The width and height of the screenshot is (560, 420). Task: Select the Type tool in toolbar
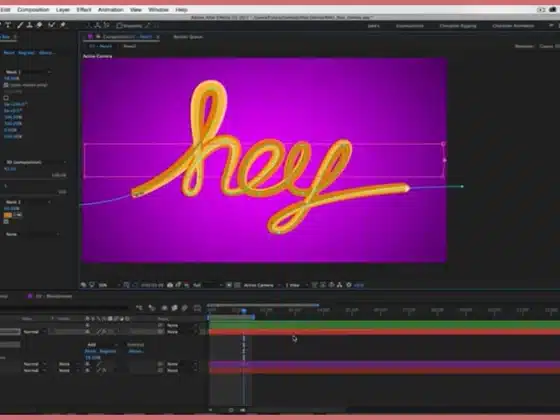click(x=8, y=25)
